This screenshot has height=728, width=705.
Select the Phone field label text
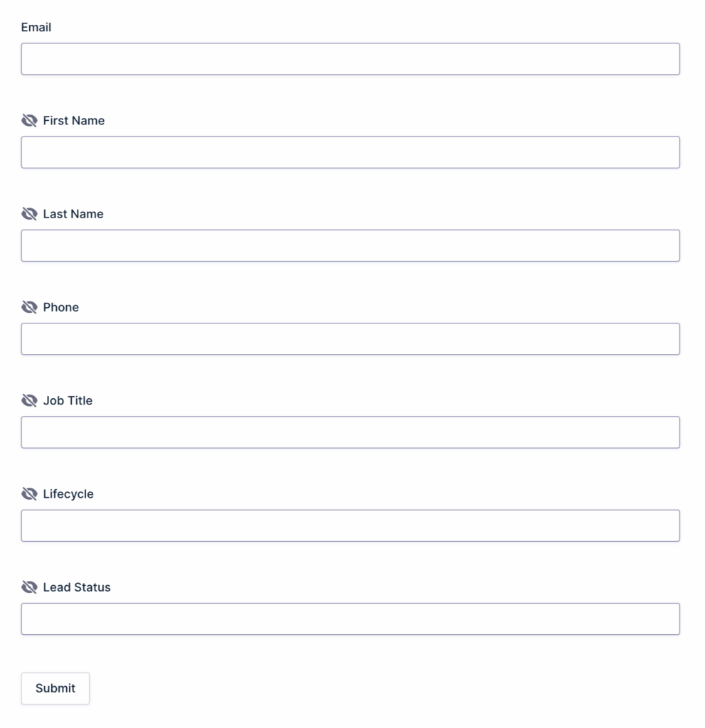click(61, 307)
